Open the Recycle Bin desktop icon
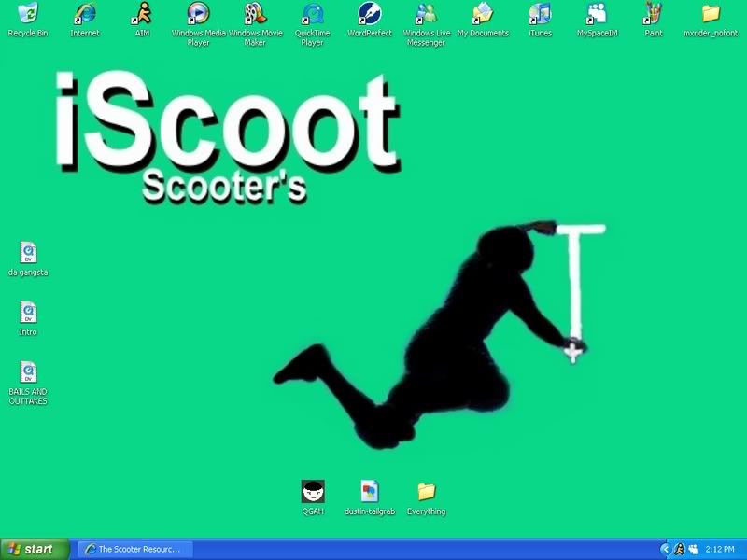The height and width of the screenshot is (560, 747). point(28,14)
